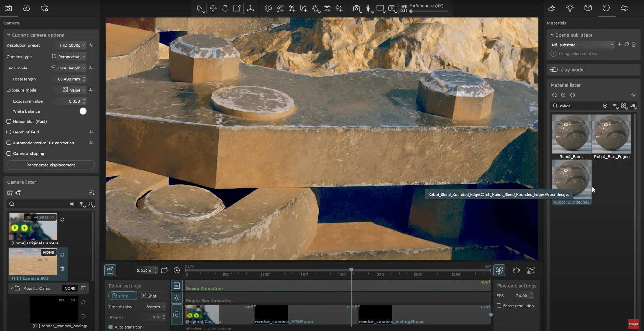Clear the robot material search query

coord(605,106)
